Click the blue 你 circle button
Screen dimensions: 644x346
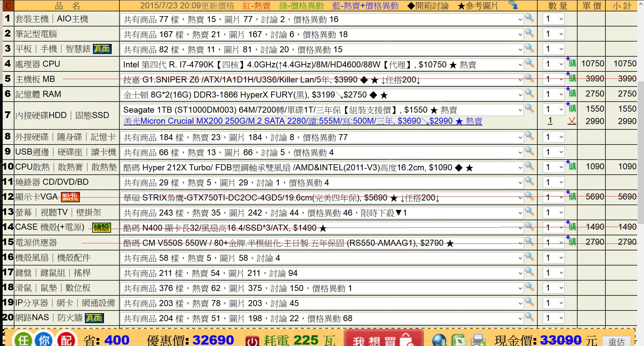click(x=44, y=339)
